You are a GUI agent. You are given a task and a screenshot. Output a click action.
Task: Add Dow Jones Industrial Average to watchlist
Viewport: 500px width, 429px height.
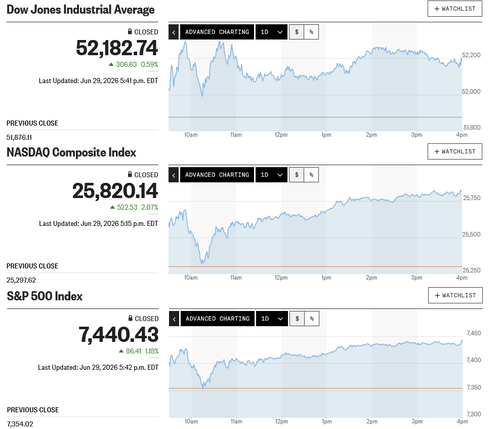click(x=455, y=9)
